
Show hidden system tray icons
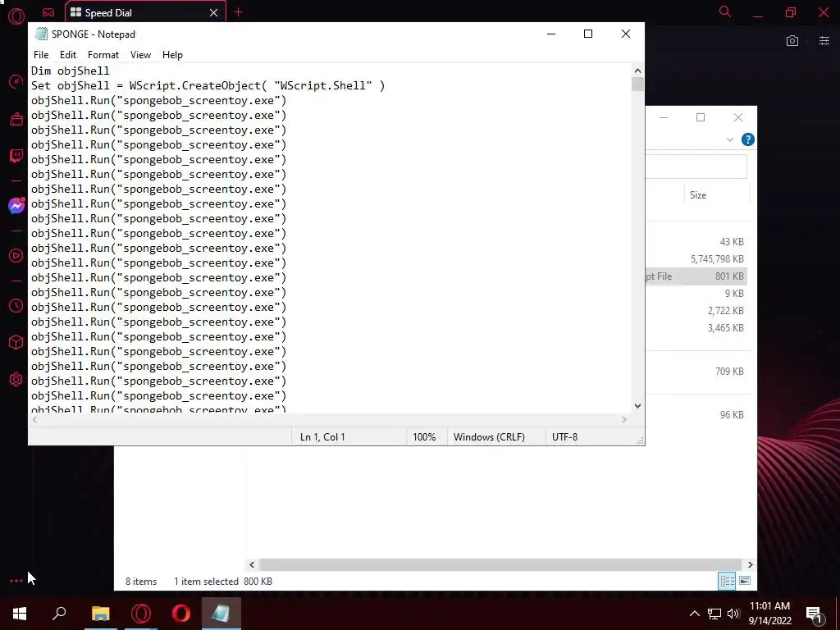[694, 614]
